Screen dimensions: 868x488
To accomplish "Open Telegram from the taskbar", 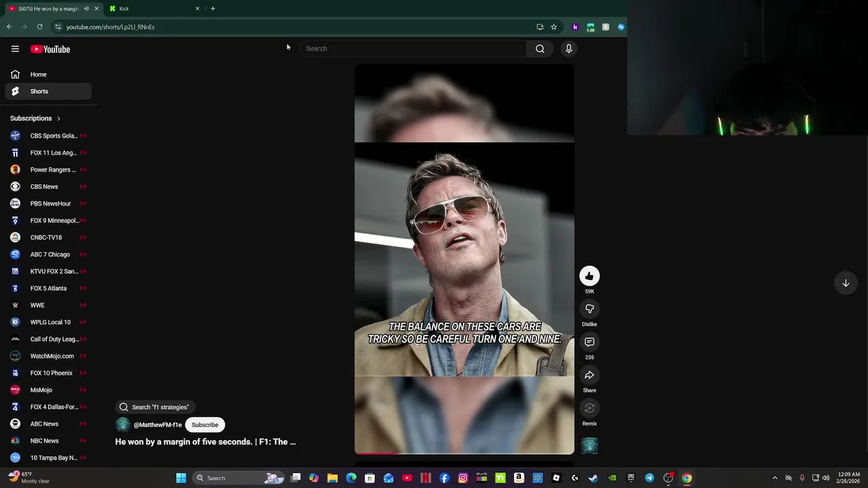I will point(650,478).
